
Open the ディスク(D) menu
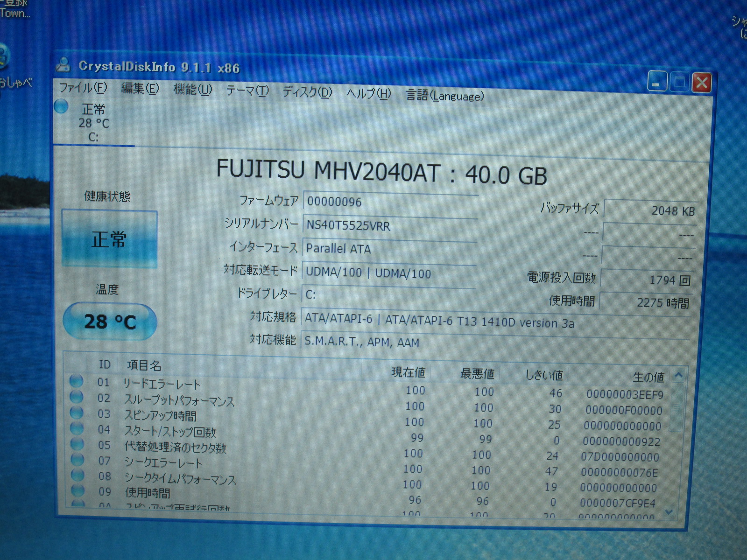307,92
